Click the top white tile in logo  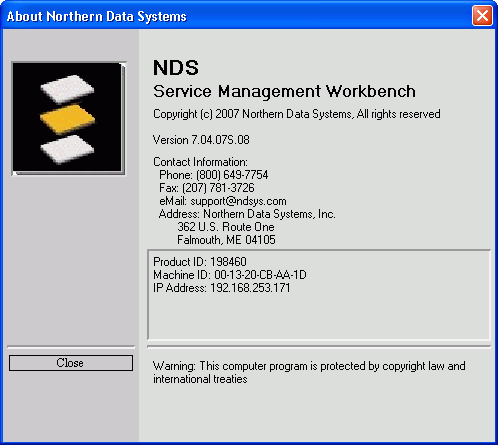click(x=67, y=89)
